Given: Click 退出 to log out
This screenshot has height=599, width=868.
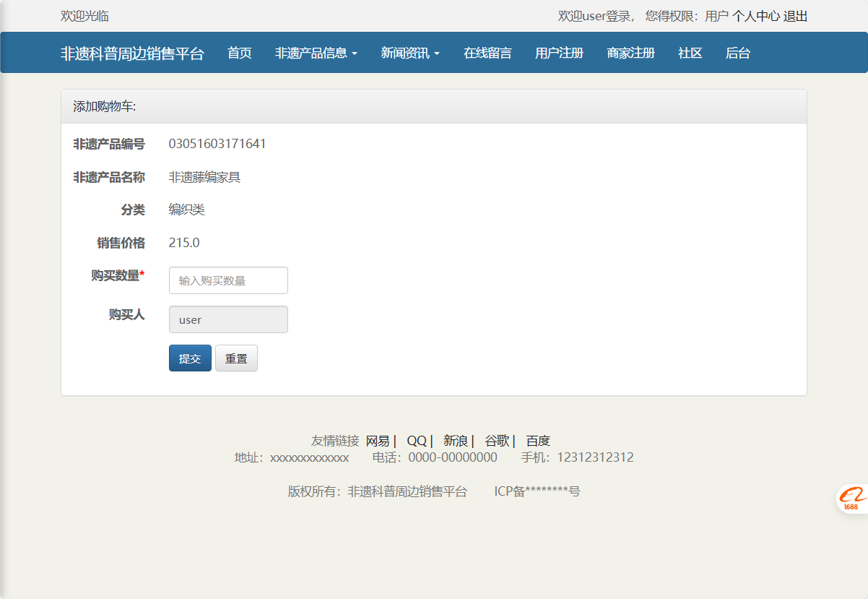Looking at the screenshot, I should 795,14.
